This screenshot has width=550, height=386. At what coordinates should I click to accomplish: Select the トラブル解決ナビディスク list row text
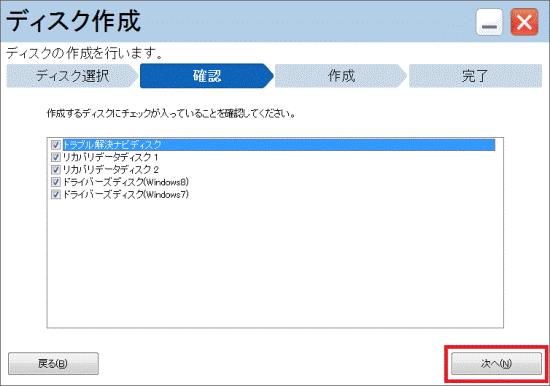pos(112,145)
